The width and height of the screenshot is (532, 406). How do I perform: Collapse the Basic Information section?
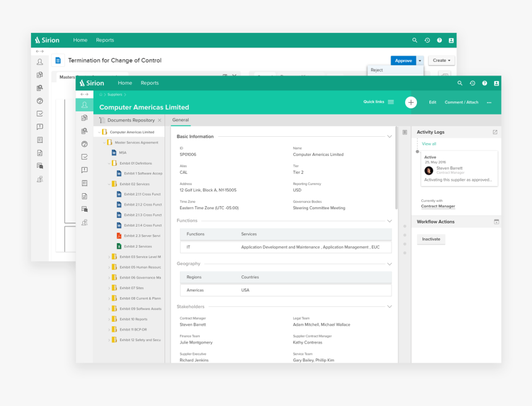[389, 136]
